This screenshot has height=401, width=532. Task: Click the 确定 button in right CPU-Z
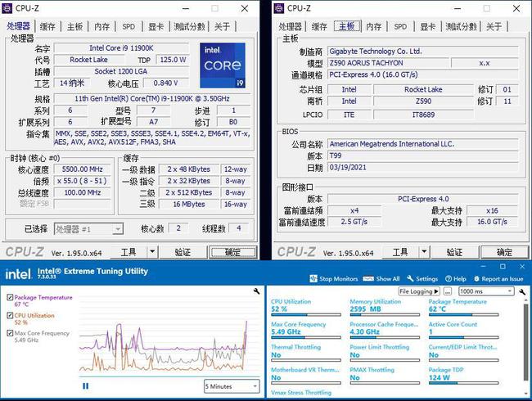[504, 252]
